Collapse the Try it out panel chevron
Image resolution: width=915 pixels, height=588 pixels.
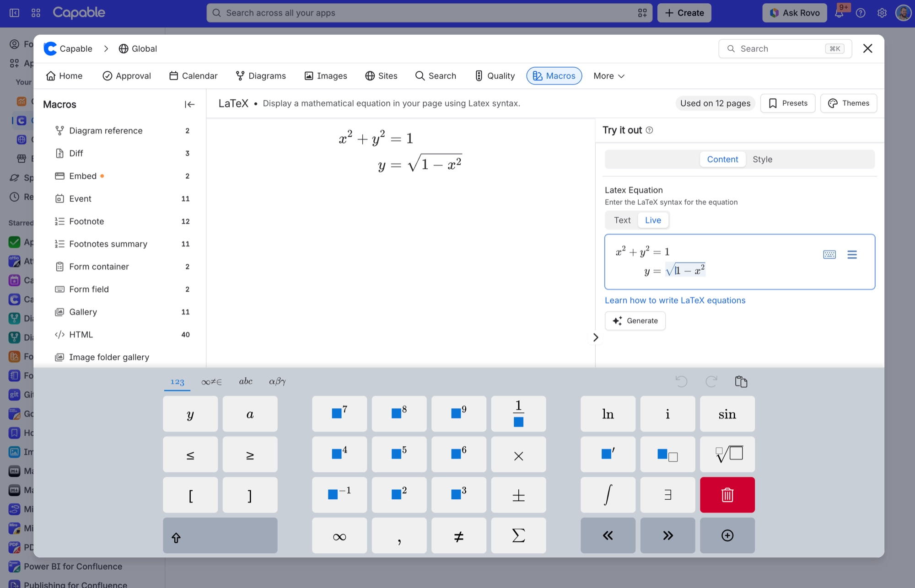pos(595,337)
